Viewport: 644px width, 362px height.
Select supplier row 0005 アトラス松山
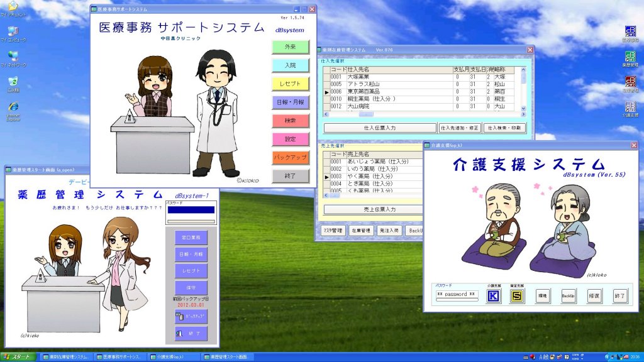coord(390,84)
